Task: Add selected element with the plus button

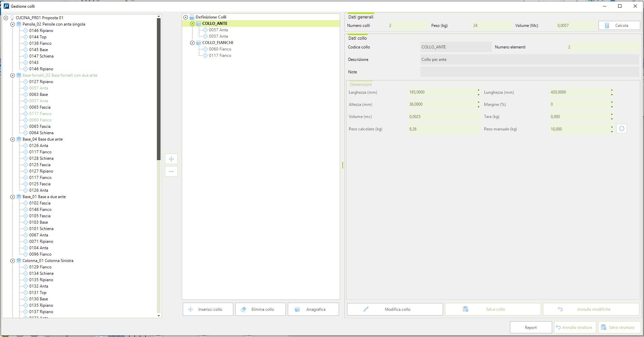Action: pyautogui.click(x=171, y=159)
